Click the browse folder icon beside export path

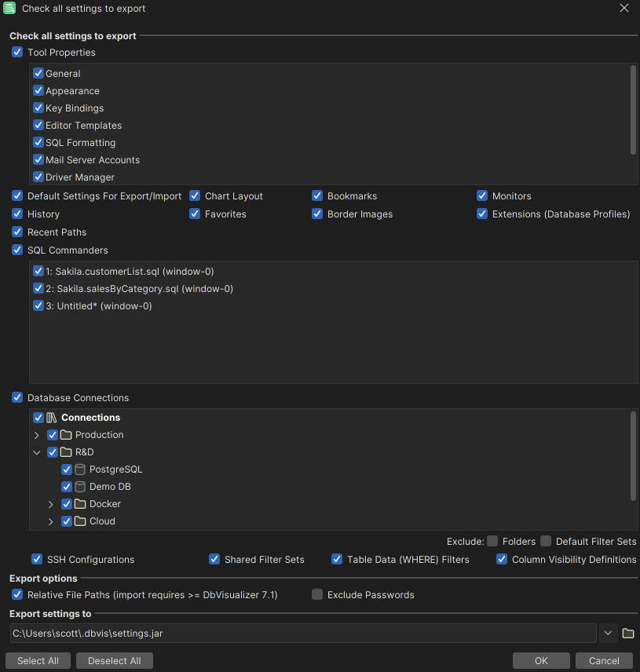coord(627,634)
